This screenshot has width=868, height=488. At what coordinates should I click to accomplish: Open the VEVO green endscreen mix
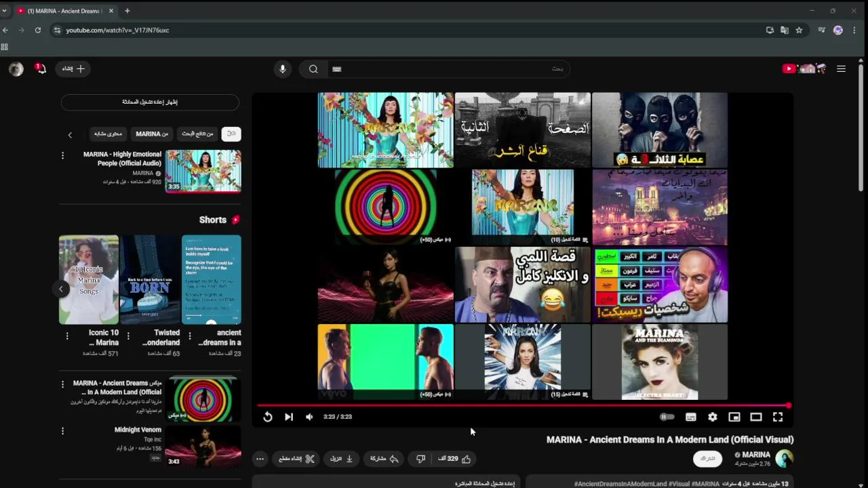coord(386,362)
